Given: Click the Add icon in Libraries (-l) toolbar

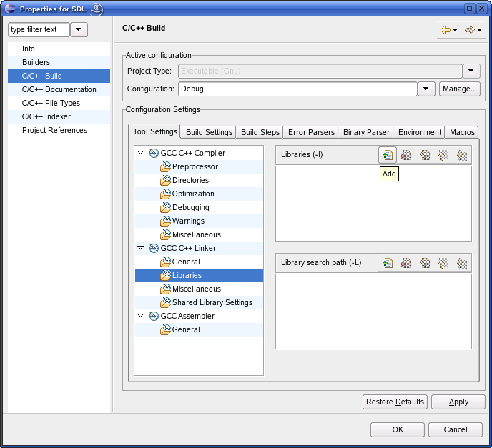Looking at the screenshot, I should (x=387, y=155).
